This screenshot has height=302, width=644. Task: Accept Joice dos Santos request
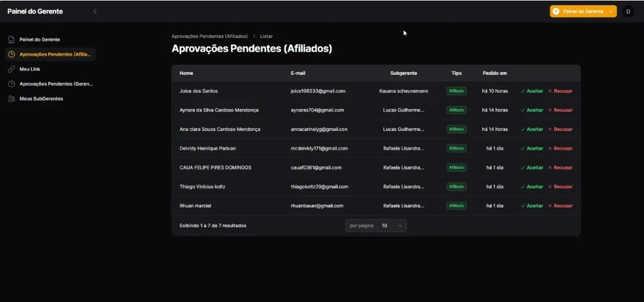pyautogui.click(x=532, y=91)
